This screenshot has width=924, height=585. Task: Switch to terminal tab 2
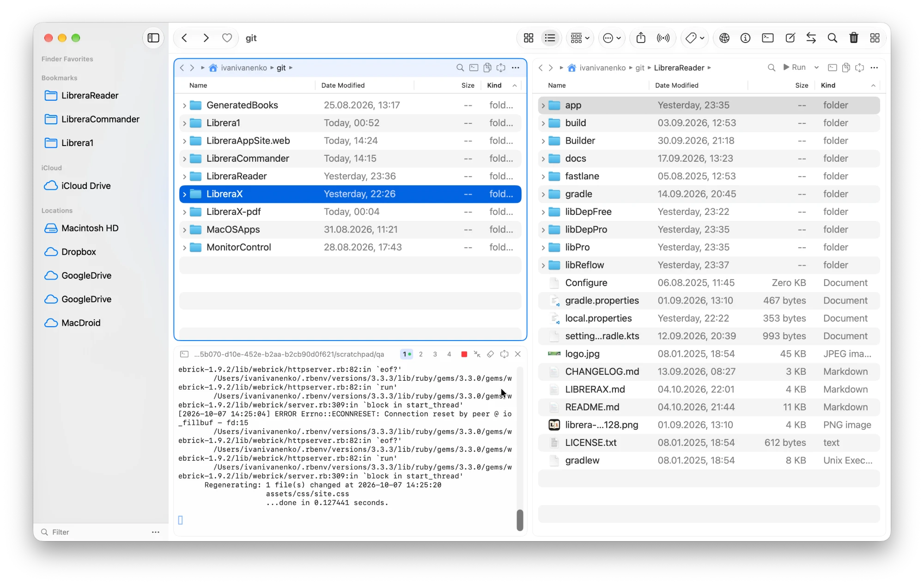click(x=420, y=354)
